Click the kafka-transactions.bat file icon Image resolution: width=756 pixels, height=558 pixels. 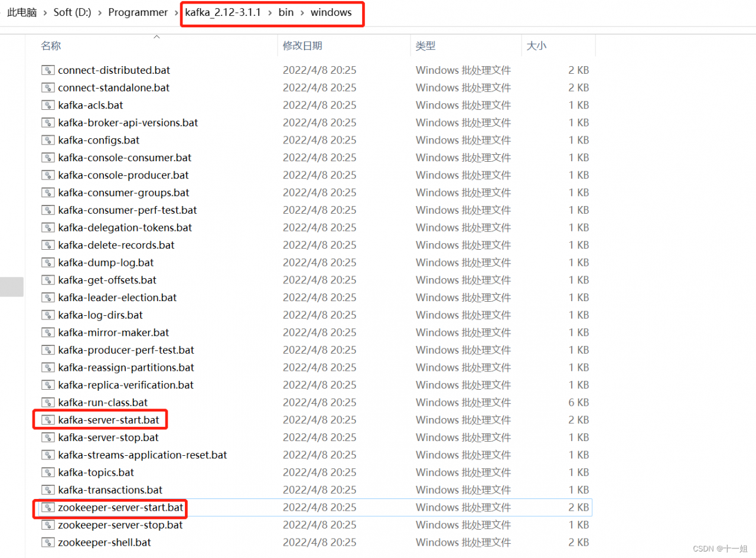pos(48,490)
